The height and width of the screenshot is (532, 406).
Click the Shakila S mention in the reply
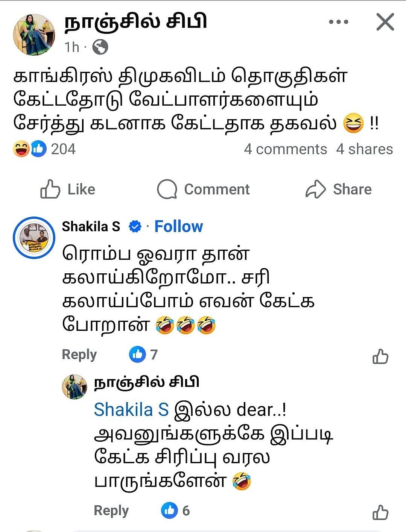coord(131,409)
